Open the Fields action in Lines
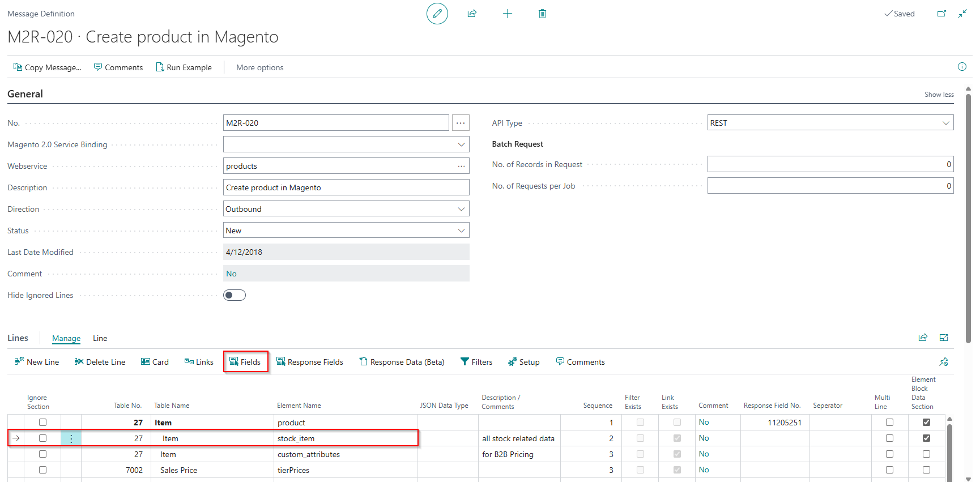Screen dimensions: 980x482 click(245, 362)
